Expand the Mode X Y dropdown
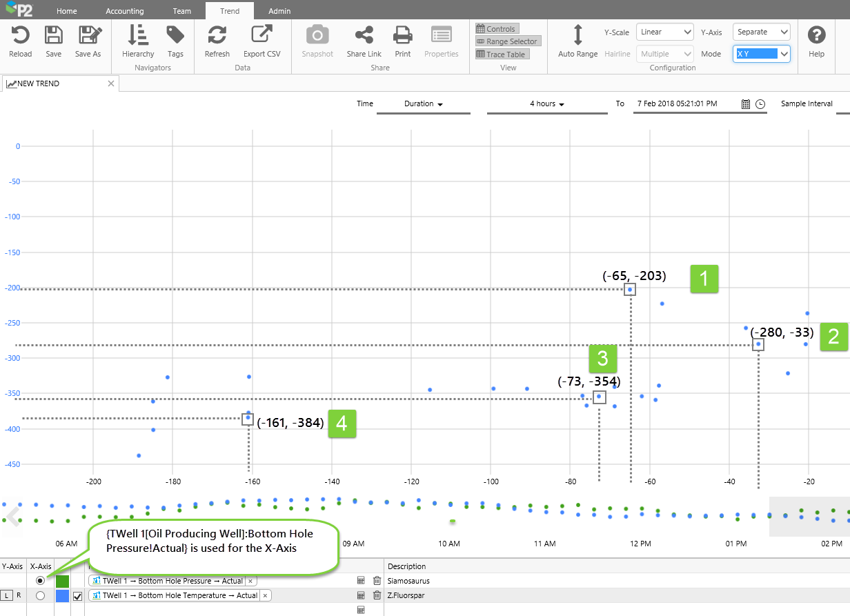The width and height of the screenshot is (850, 616). 761,54
